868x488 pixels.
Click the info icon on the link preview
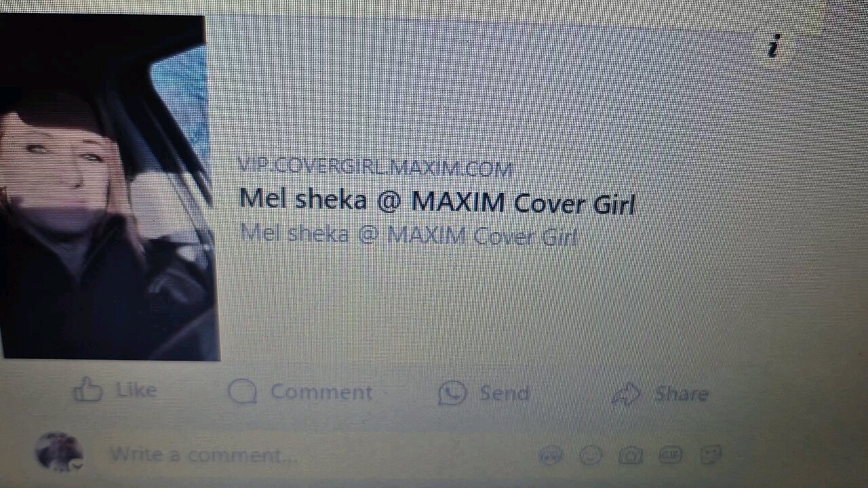tap(774, 46)
